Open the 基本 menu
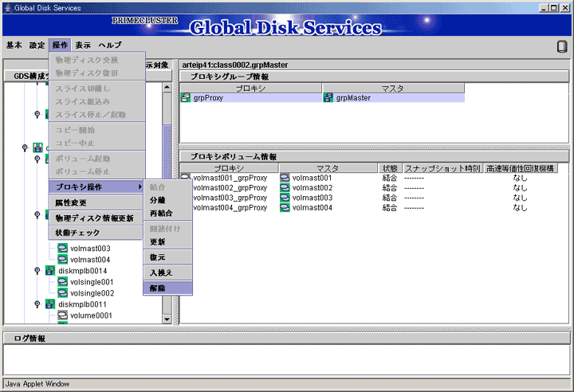The height and width of the screenshot is (392, 574). (x=14, y=45)
